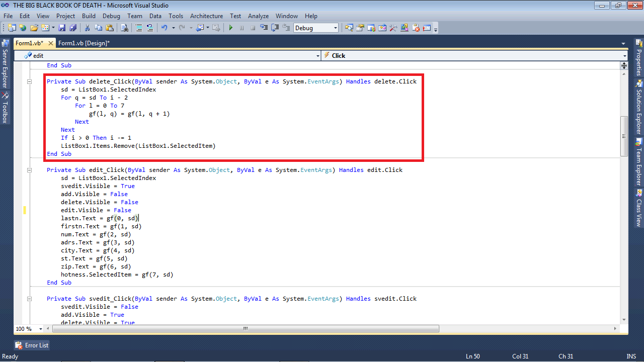Image resolution: width=644 pixels, height=362 pixels.
Task: Open Properties Window from toolbar icon
Action: tap(360, 28)
